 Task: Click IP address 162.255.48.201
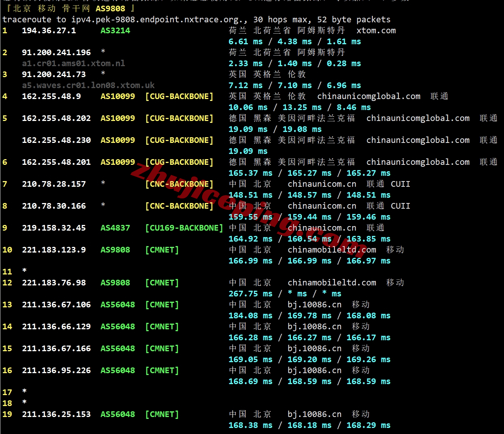[56, 162]
